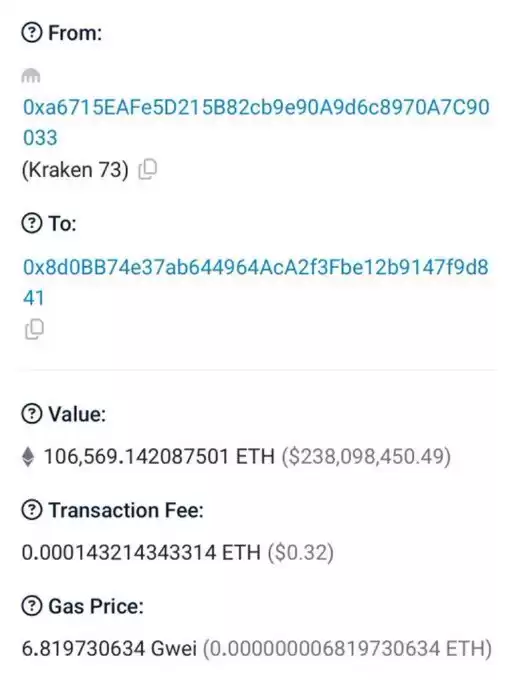
Task: Click the Kraken logo icon
Action: click(31, 75)
